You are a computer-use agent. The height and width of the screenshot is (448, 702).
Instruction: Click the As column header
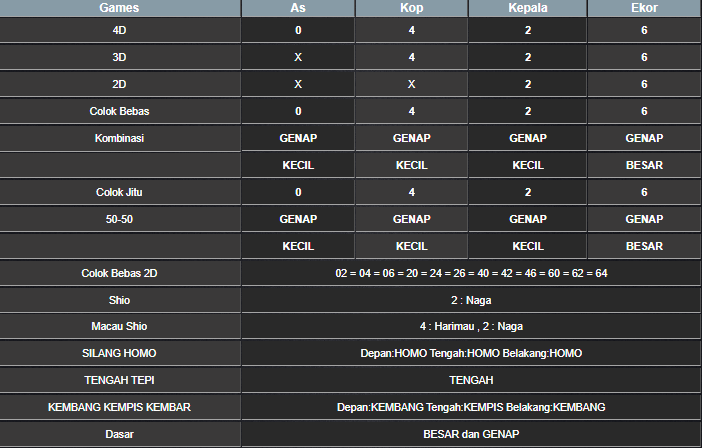298,8
